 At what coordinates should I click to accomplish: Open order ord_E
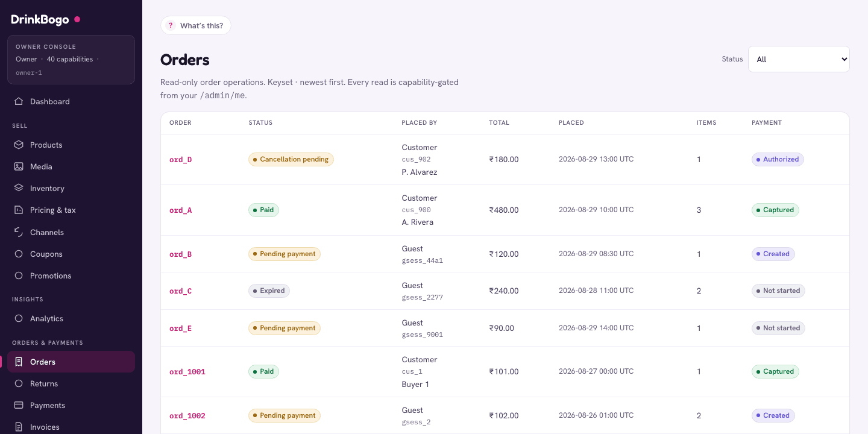[180, 329]
